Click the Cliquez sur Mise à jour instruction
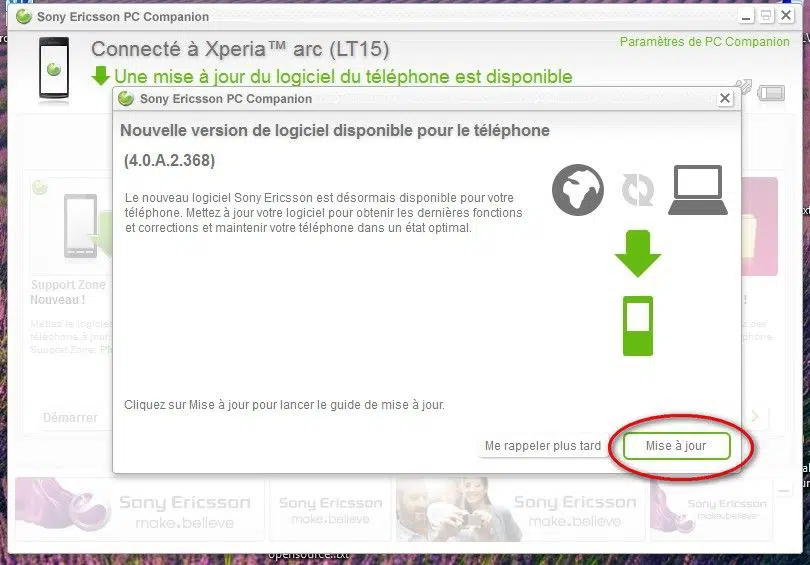 (x=284, y=405)
